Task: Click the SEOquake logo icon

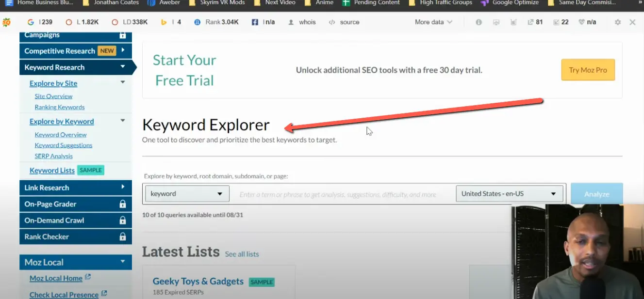Action: click(x=7, y=22)
